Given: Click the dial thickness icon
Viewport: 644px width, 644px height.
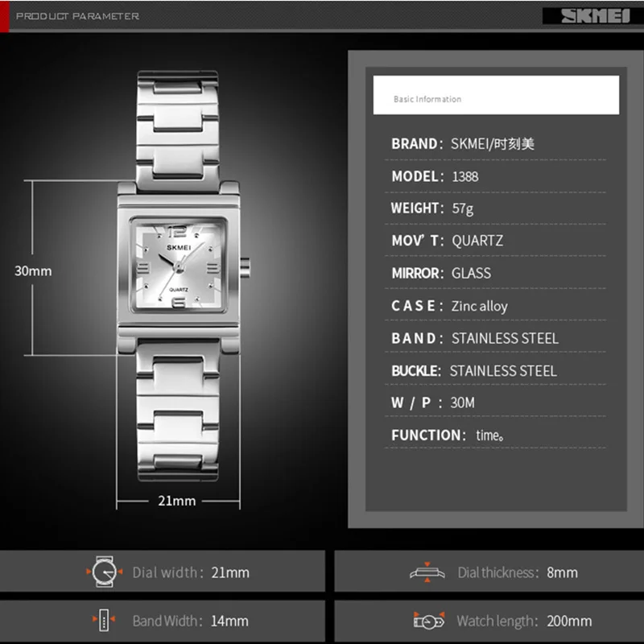Looking at the screenshot, I should pos(427,572).
